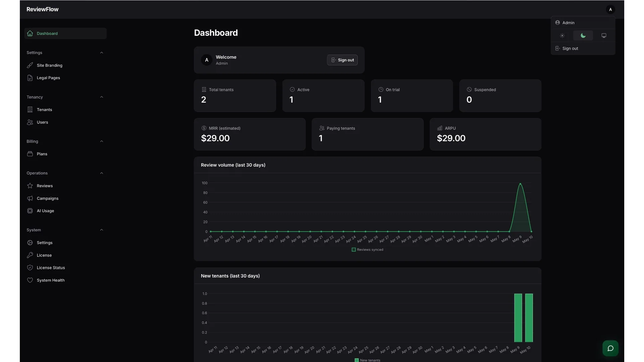Toggle Reviews synced legend in chart

367,250
